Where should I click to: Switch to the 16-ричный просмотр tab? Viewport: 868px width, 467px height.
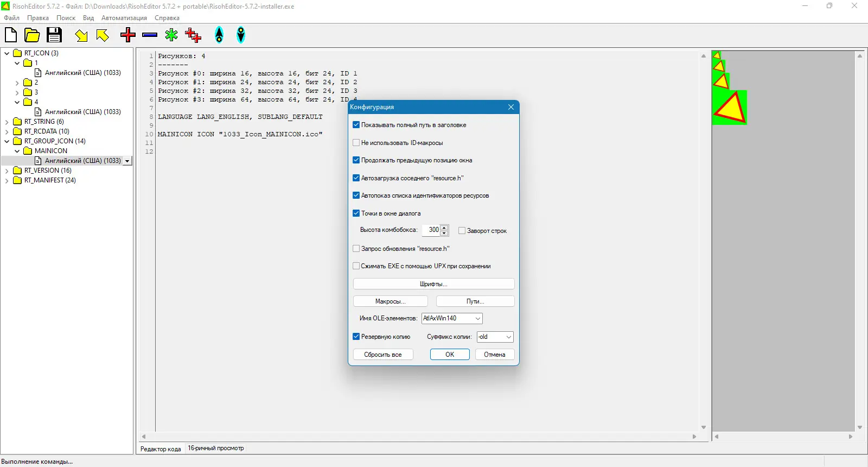click(216, 449)
